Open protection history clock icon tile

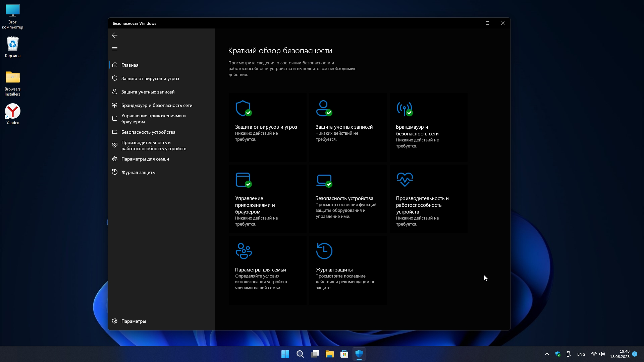[324, 251]
